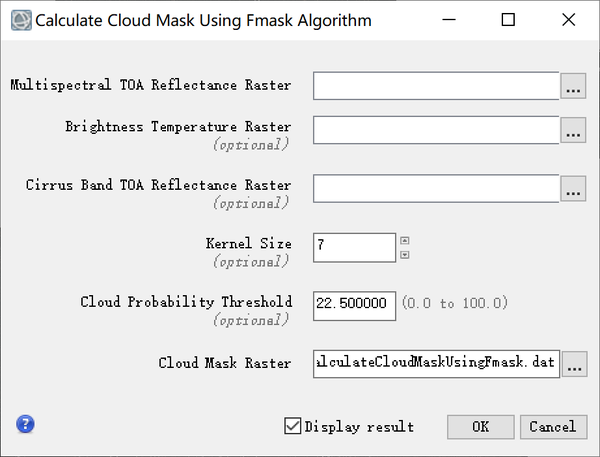The image size is (600, 457).
Task: Browse for Multispectral TOA Reflectance Raster file
Action: [573, 87]
